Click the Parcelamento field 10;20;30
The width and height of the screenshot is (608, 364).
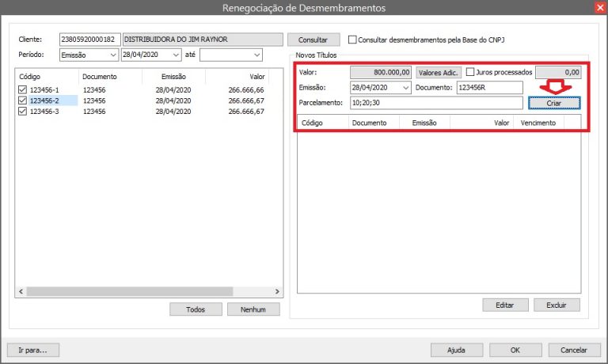(x=436, y=103)
